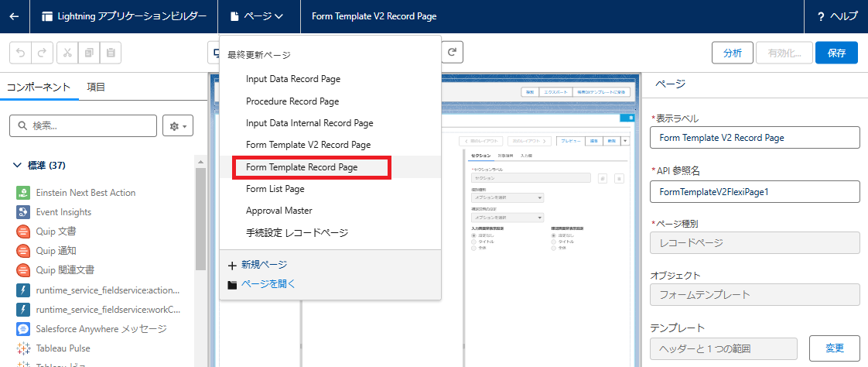This screenshot has width=868, height=367.
Task: Click the 表示ラベル field
Action: coord(754,138)
